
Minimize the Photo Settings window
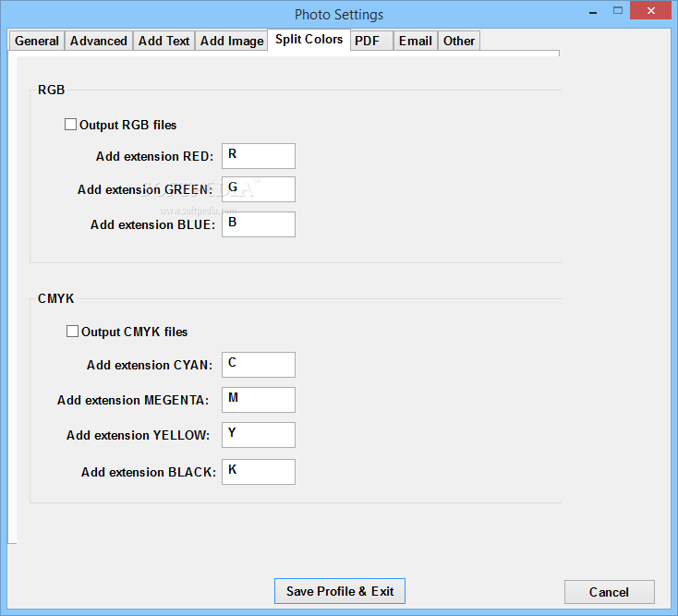(593, 12)
